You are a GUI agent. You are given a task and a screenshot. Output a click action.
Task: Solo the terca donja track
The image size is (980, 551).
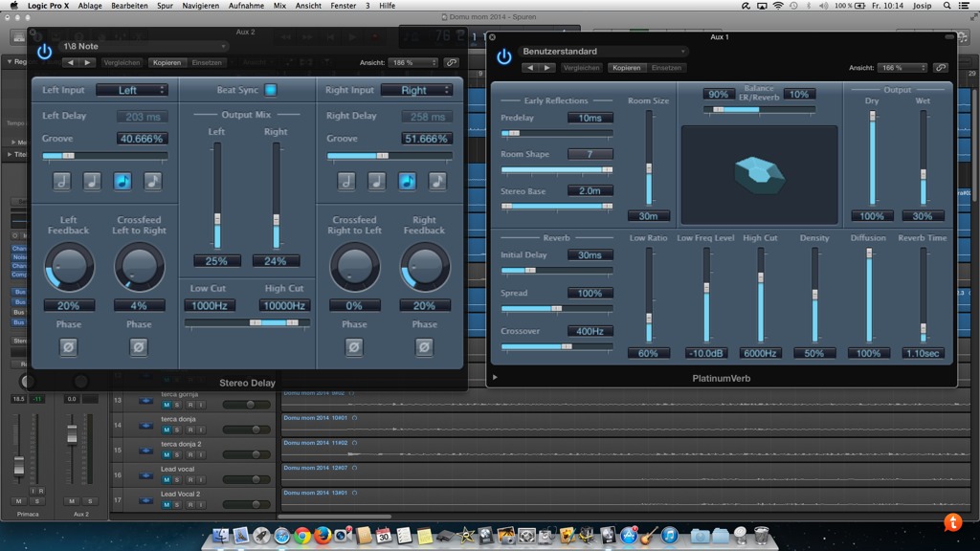(177, 430)
